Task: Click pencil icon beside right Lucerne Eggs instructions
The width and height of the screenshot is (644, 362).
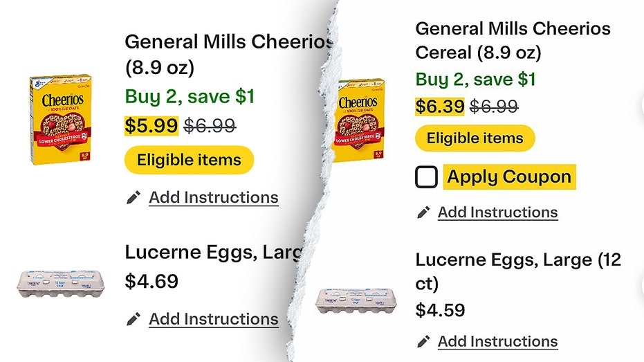Action: (423, 341)
